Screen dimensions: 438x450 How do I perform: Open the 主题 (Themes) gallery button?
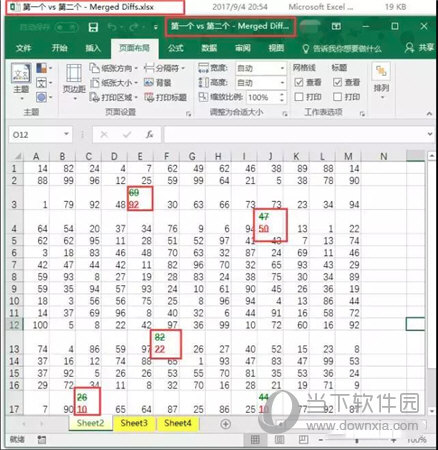click(21, 82)
